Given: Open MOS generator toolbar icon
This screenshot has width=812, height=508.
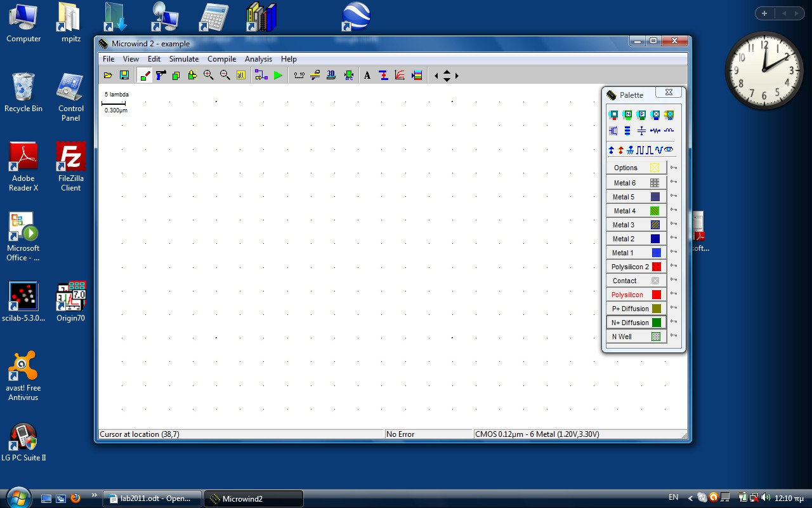Looking at the screenshot, I should point(383,76).
